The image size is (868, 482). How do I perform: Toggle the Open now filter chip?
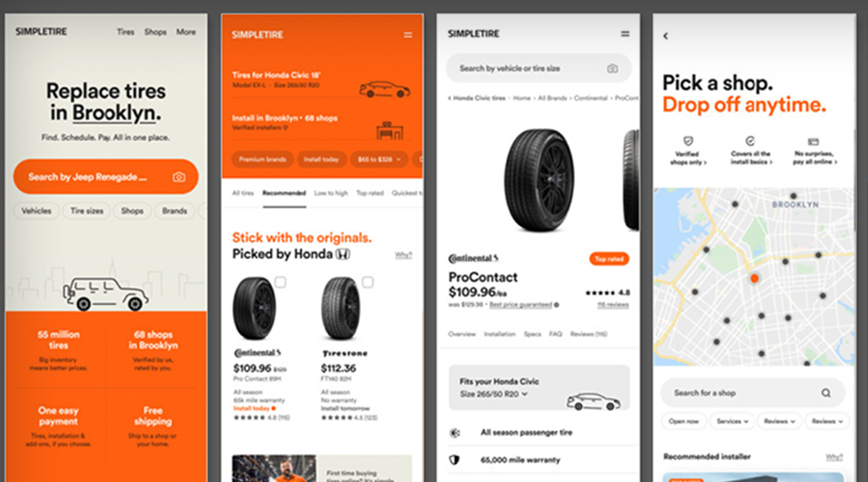684,421
